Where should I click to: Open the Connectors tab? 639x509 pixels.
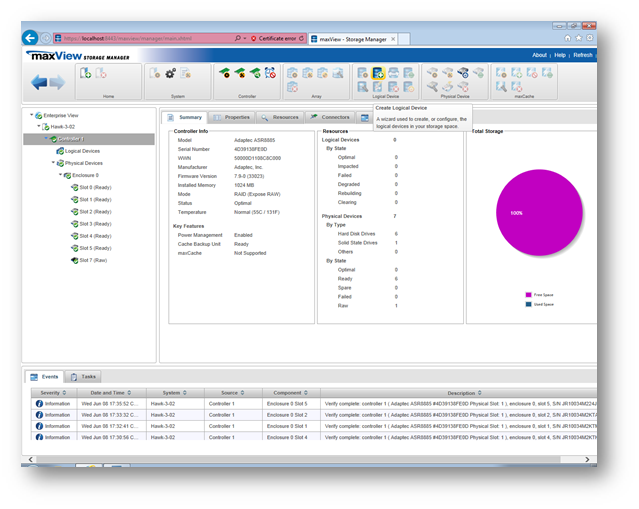pos(330,117)
